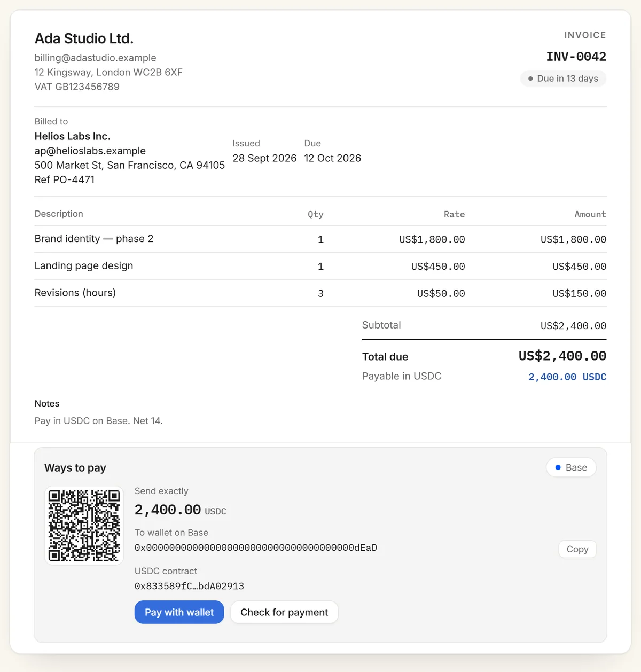Click rate US$50.00 for Revisions
The image size is (641, 672).
tap(441, 293)
